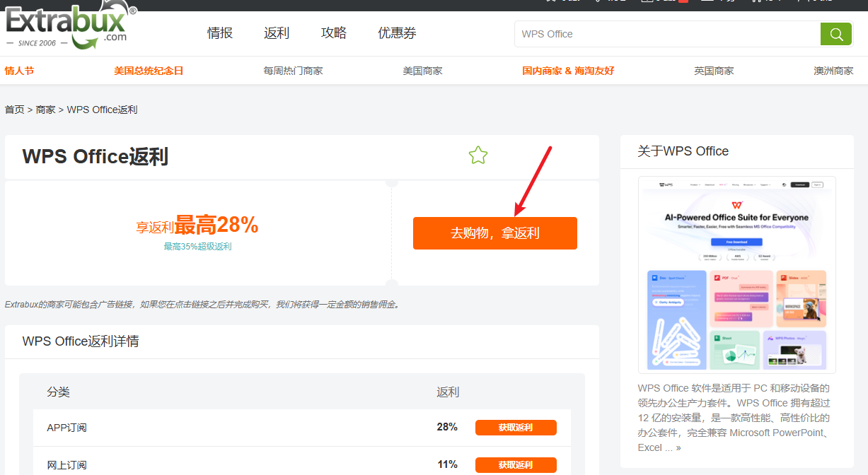Click 获取返利 for 网上订阅
The image size is (868, 475).
point(516,465)
